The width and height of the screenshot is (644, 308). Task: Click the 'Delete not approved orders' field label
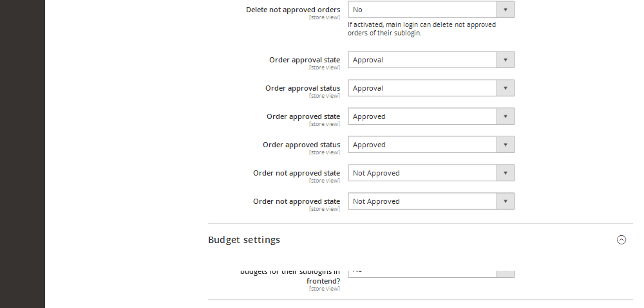pyautogui.click(x=293, y=10)
